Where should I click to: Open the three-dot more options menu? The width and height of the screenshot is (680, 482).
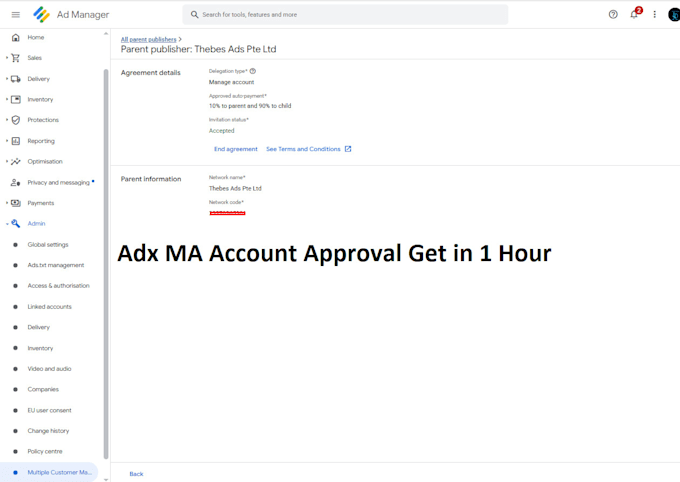pyautogui.click(x=654, y=15)
